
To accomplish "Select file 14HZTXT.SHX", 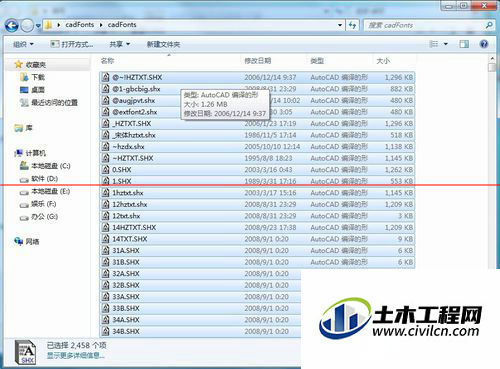I will (x=257, y=228).
